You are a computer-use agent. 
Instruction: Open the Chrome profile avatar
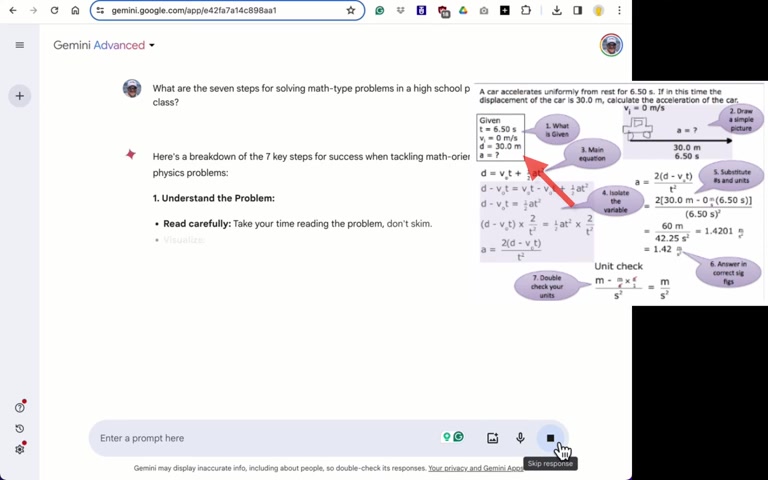click(599, 10)
